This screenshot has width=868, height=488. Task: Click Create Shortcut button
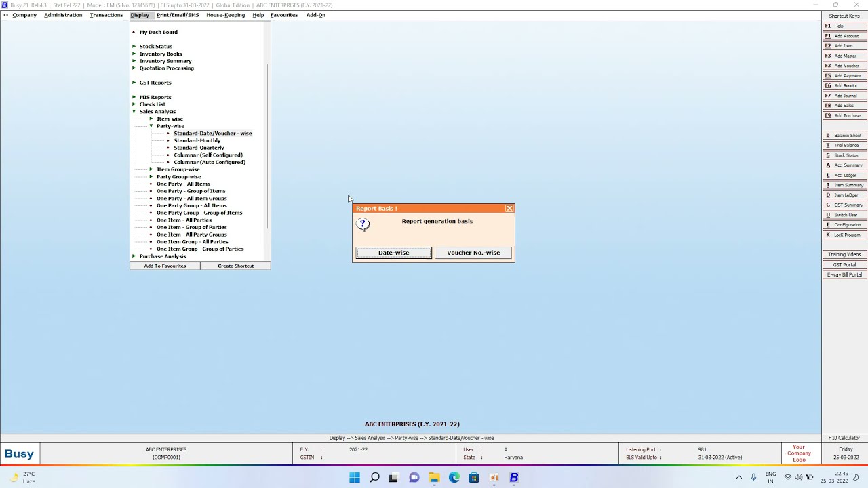point(235,266)
